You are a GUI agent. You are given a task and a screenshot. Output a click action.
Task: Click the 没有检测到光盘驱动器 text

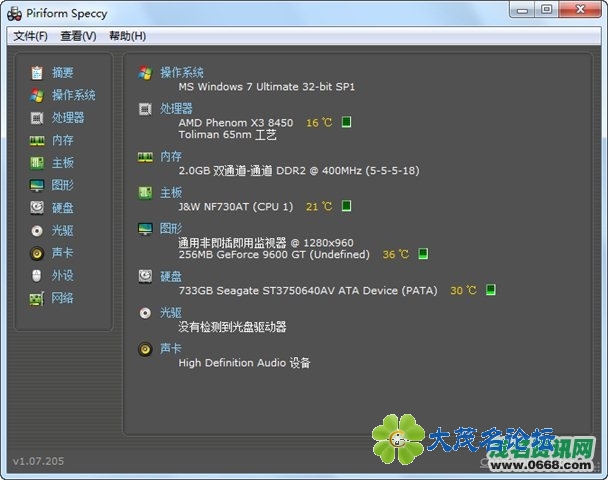(232, 326)
